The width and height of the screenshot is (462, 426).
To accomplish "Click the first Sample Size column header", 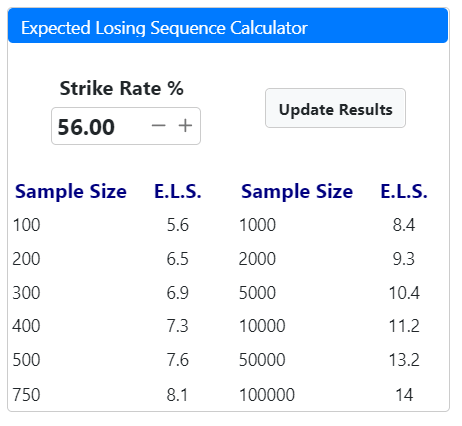I will (x=71, y=191).
